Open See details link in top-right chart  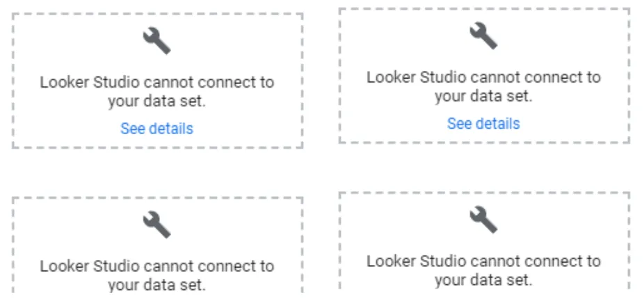483,124
